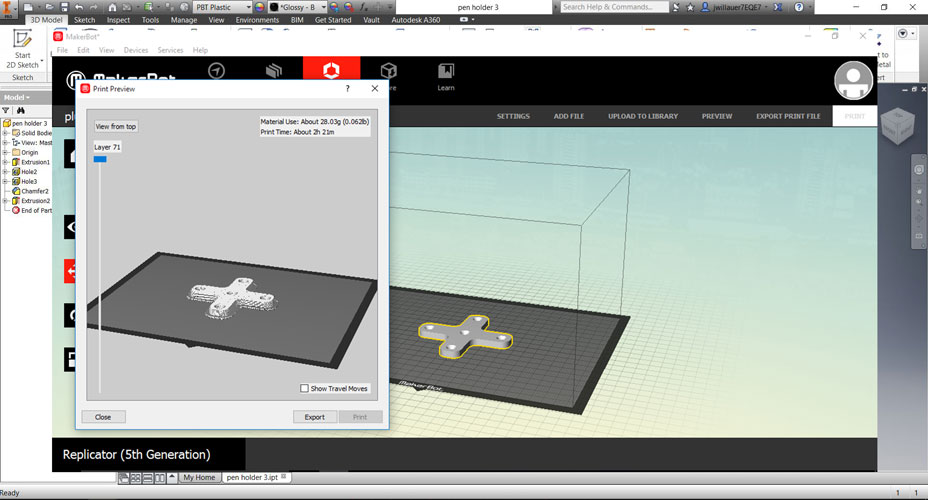This screenshot has height=500, width=928.
Task: Click the Open folder icon in Inventor toolbar
Action: [50, 7]
